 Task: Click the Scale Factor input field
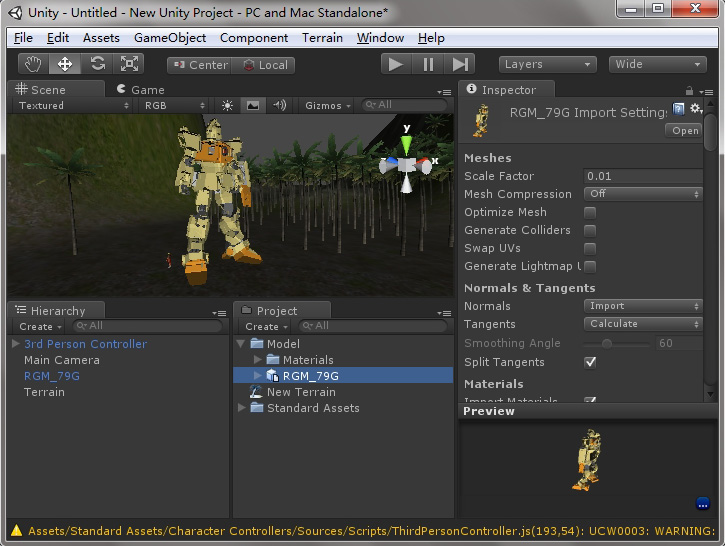[643, 176]
